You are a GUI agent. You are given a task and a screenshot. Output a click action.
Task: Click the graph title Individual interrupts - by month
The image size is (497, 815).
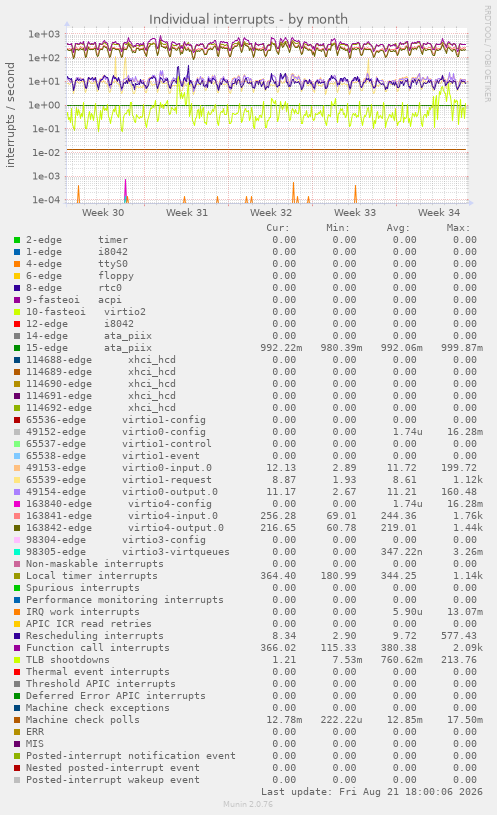coord(248,19)
